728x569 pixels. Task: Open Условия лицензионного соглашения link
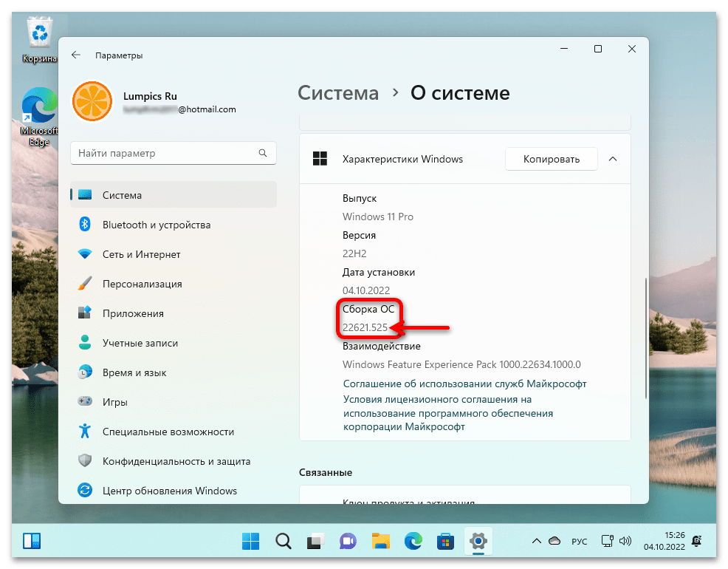tap(448, 413)
